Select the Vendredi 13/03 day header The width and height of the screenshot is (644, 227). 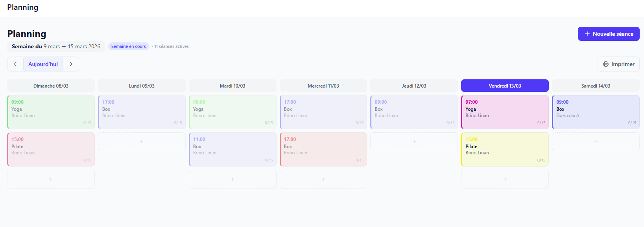point(505,86)
